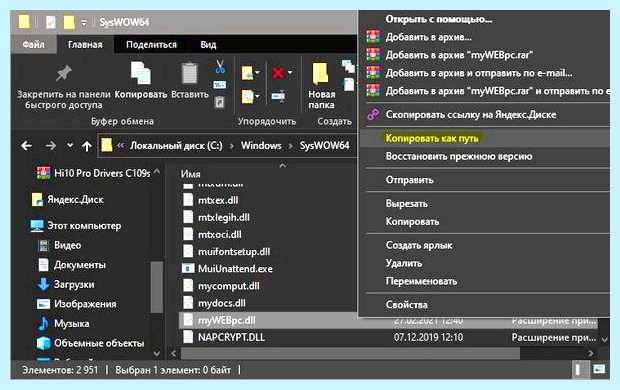Viewport: 620px width, 390px height.
Task: Open Объемные объекты in the sidebar
Action: (90, 343)
